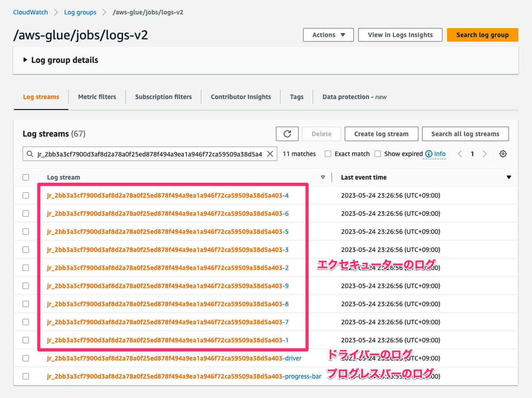Check the progress-bar stream checkbox
This screenshot has height=398, width=532.
(26, 376)
